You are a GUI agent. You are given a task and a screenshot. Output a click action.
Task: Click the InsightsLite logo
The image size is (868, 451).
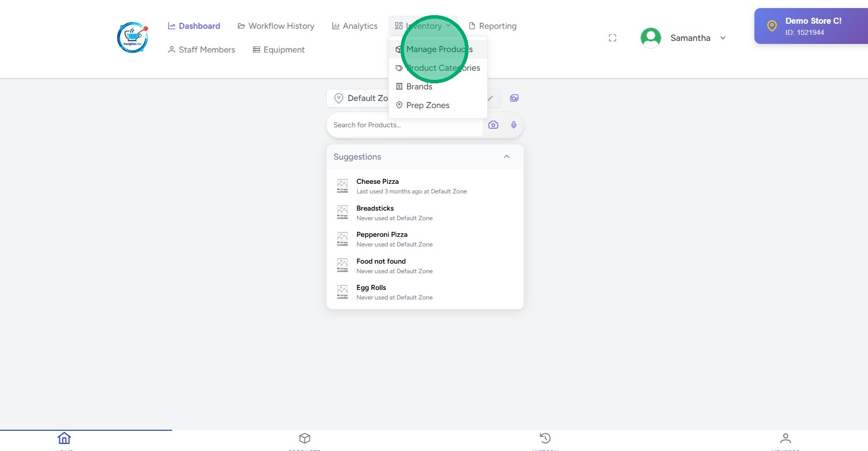(x=133, y=37)
